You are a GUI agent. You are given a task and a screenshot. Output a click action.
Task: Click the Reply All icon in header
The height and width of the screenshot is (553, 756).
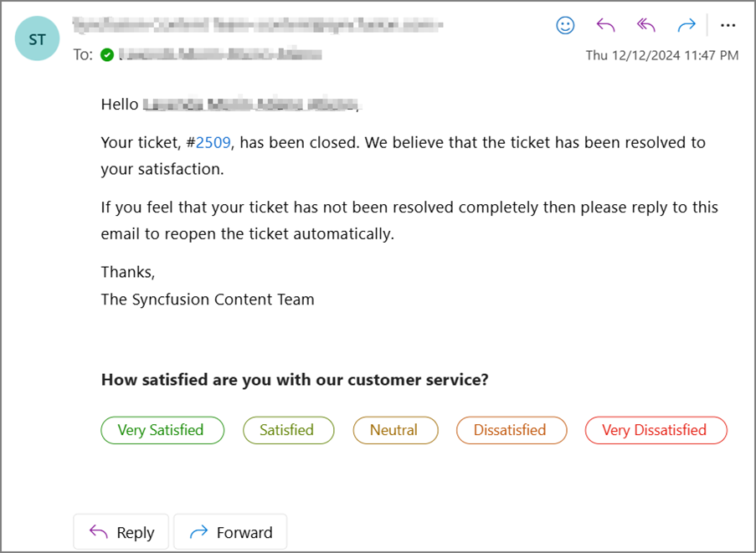coord(646,25)
